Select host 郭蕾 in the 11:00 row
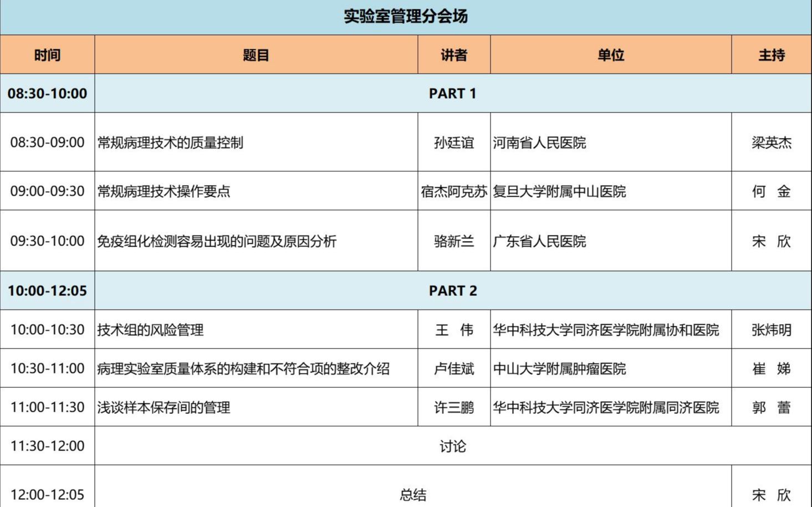Viewport: 812px width, 507px height. tap(771, 407)
